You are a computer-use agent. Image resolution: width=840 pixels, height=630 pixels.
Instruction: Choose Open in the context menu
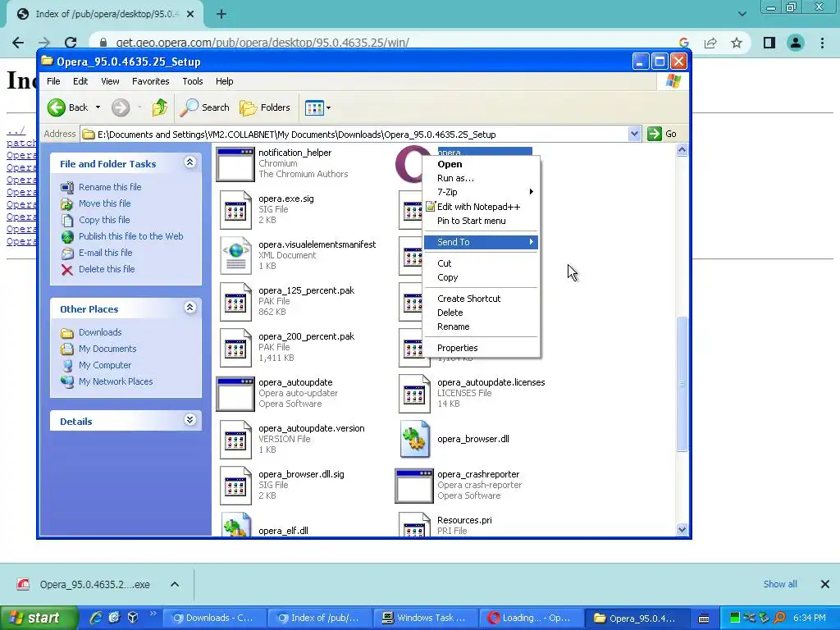coord(481,164)
